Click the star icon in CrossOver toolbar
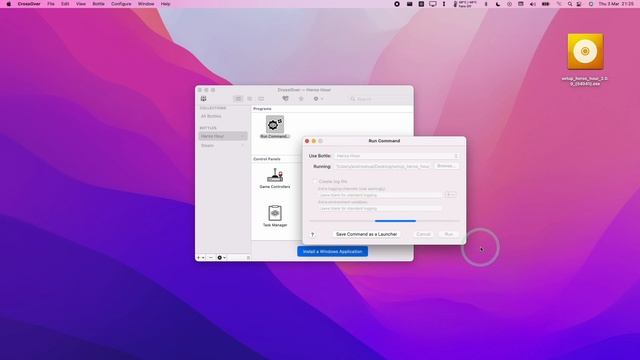 [301, 99]
